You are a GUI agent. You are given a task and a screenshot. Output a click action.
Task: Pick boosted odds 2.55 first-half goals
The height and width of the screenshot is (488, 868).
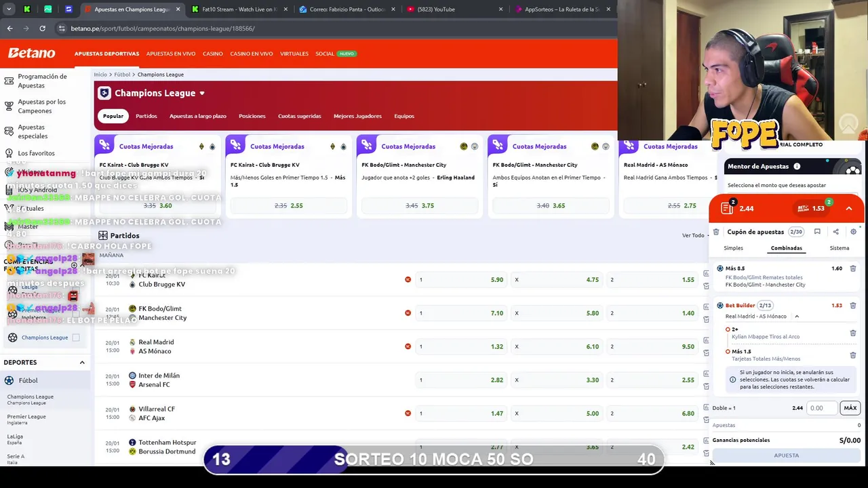click(289, 205)
